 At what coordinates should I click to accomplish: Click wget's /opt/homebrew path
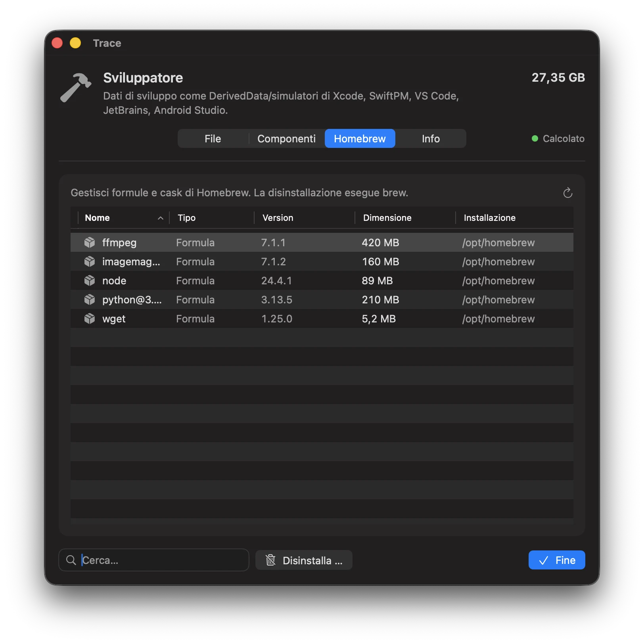point(498,319)
